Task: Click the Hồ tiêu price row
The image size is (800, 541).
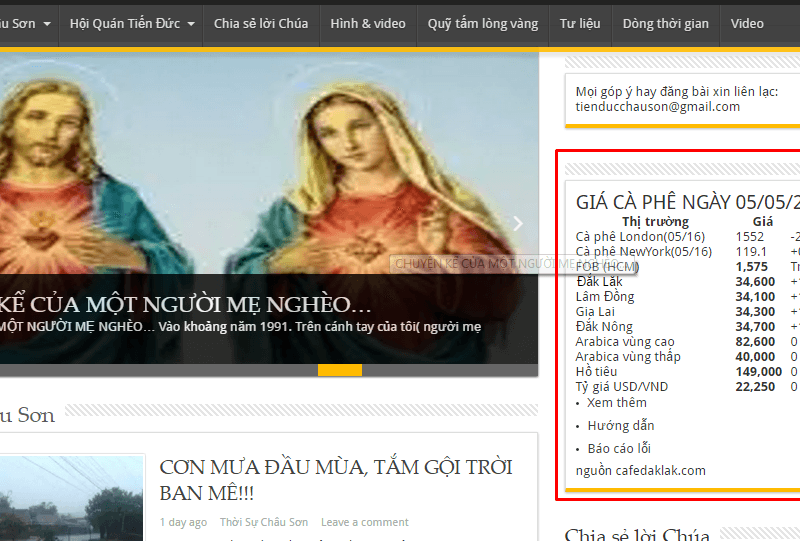Action: tap(687, 372)
